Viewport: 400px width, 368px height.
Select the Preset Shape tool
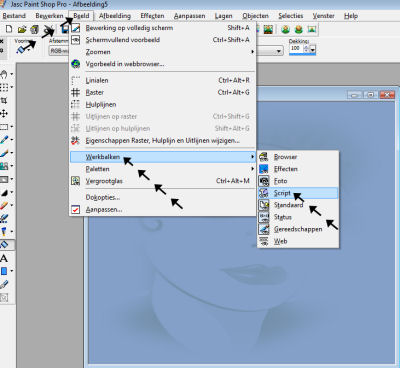point(4,271)
